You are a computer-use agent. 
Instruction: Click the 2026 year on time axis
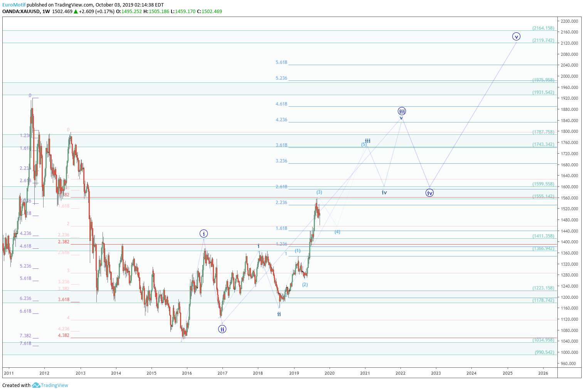tap(543, 373)
